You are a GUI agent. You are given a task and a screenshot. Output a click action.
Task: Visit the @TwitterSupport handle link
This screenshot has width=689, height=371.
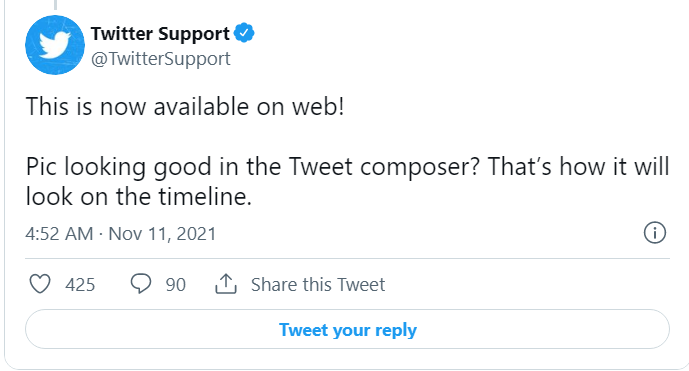click(161, 58)
